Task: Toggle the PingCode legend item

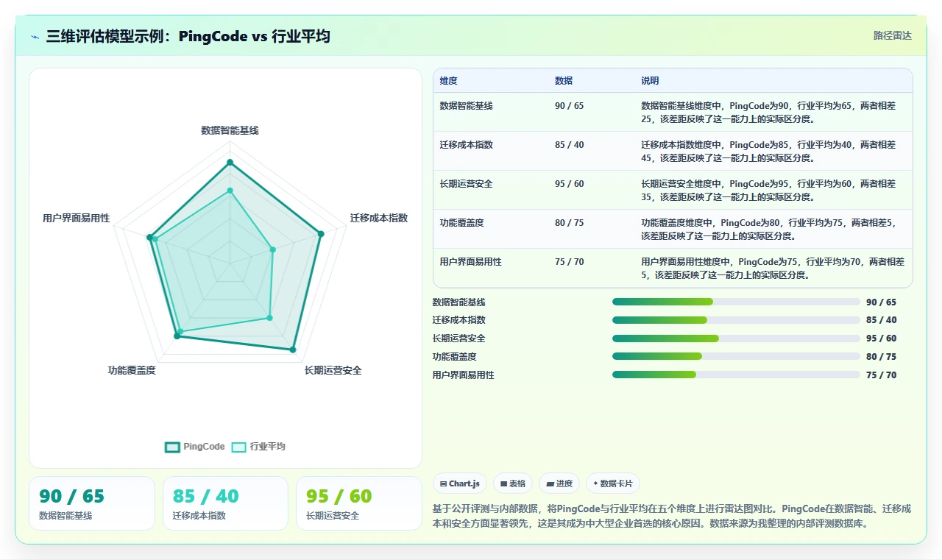Action: 195,447
